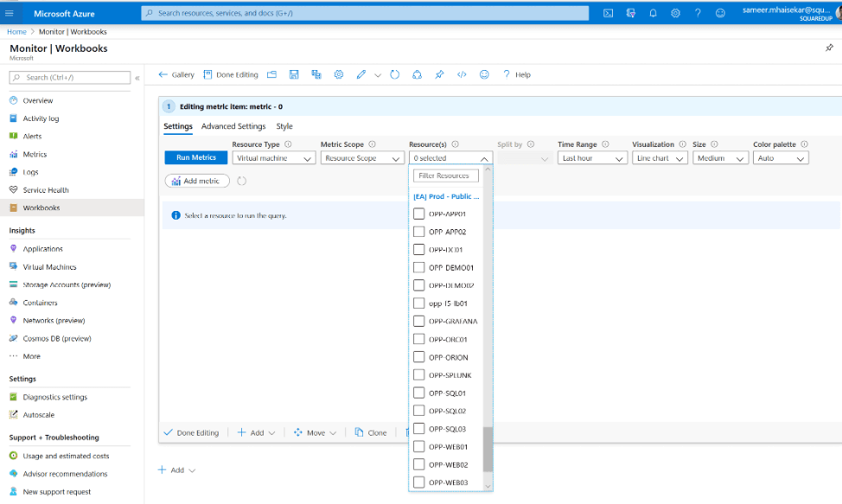Image resolution: width=842 pixels, height=504 pixels.
Task: Select the OPP-ORION checkbox
Action: 419,357
